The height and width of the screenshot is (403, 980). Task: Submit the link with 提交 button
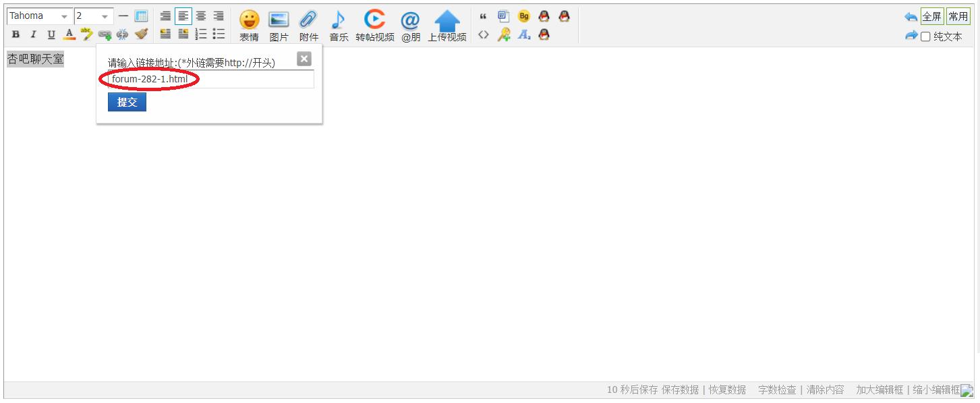(127, 102)
